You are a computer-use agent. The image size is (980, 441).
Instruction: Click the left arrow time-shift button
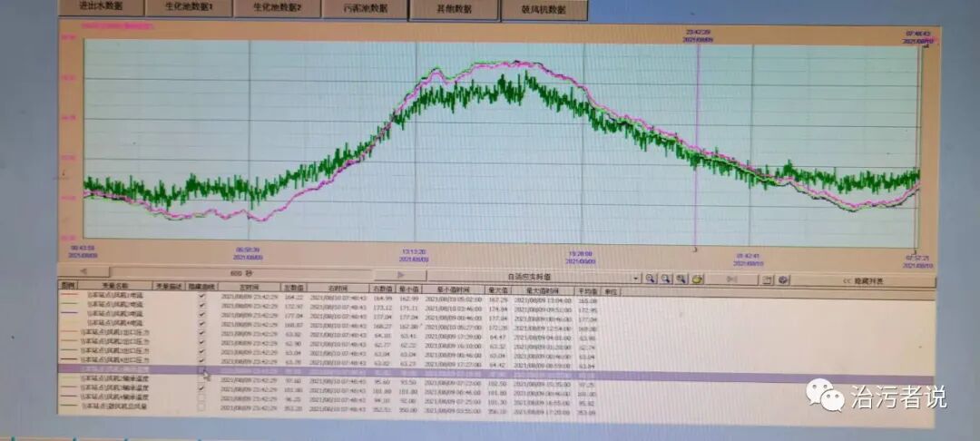pos(83,271)
